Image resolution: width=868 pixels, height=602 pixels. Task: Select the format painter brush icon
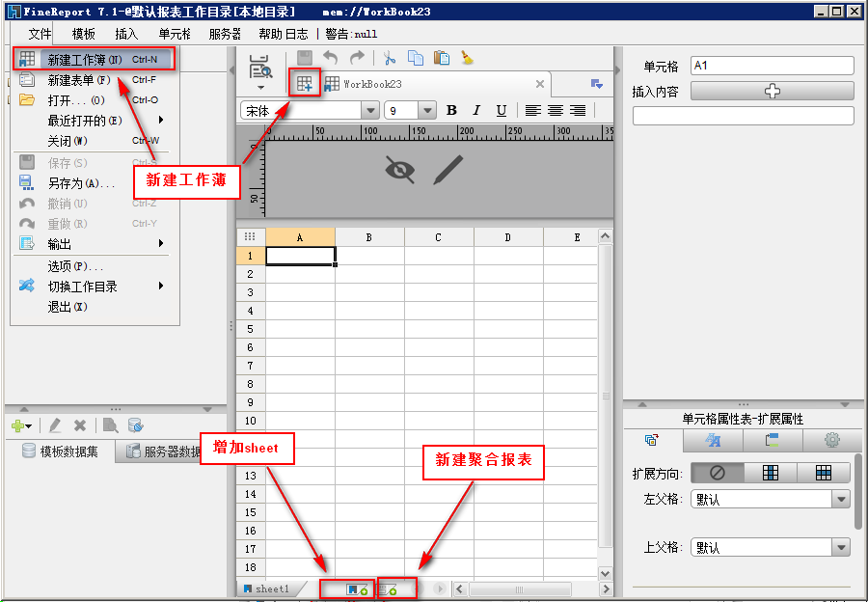coord(467,58)
